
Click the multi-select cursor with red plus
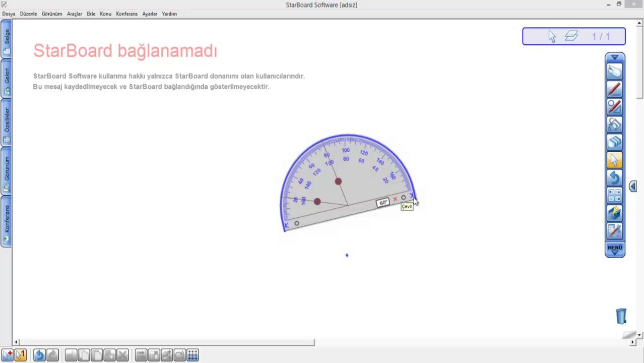pos(7,355)
